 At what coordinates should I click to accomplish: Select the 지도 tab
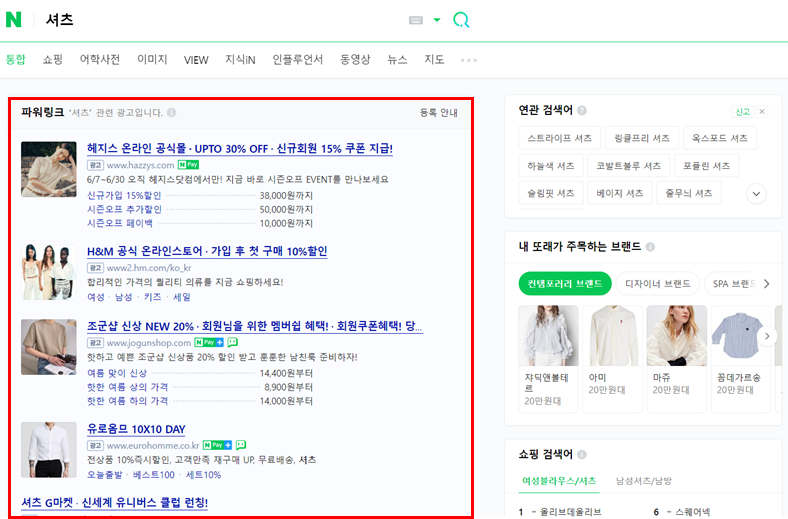[434, 60]
